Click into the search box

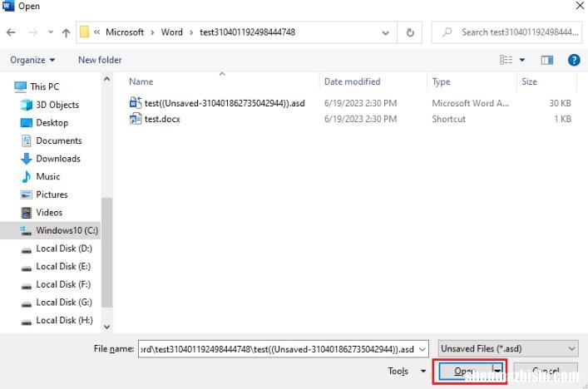pos(506,32)
